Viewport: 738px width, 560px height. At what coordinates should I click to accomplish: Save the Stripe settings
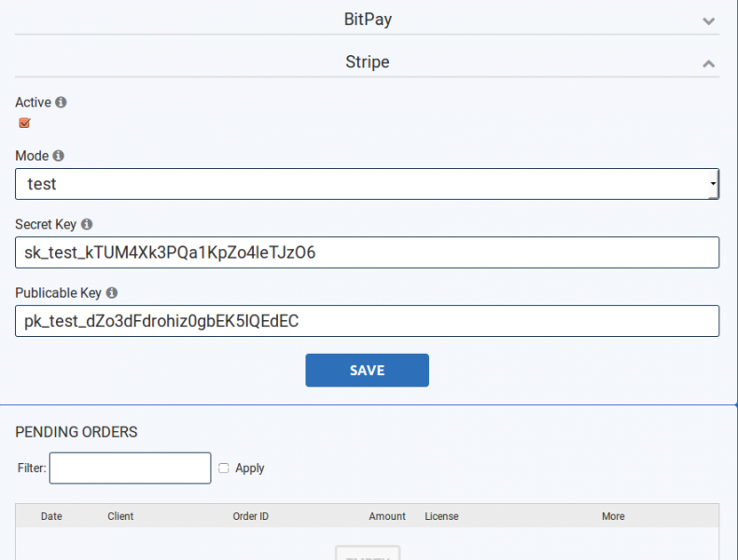(x=367, y=371)
